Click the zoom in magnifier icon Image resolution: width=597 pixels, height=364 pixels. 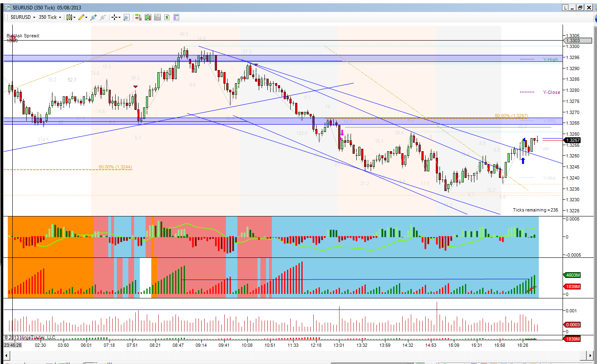(x=93, y=17)
